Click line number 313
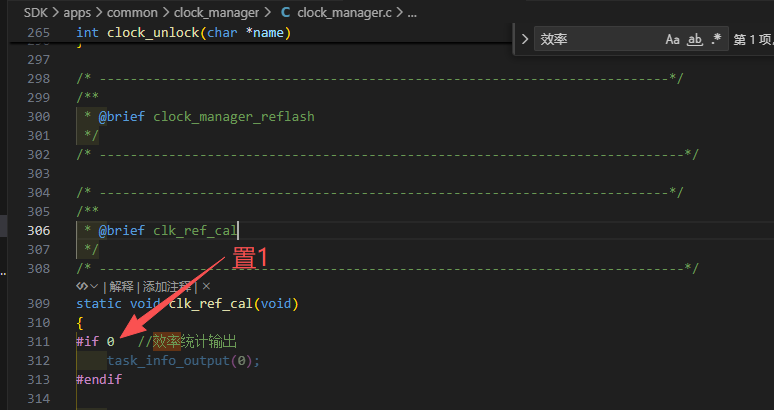 click(x=39, y=379)
